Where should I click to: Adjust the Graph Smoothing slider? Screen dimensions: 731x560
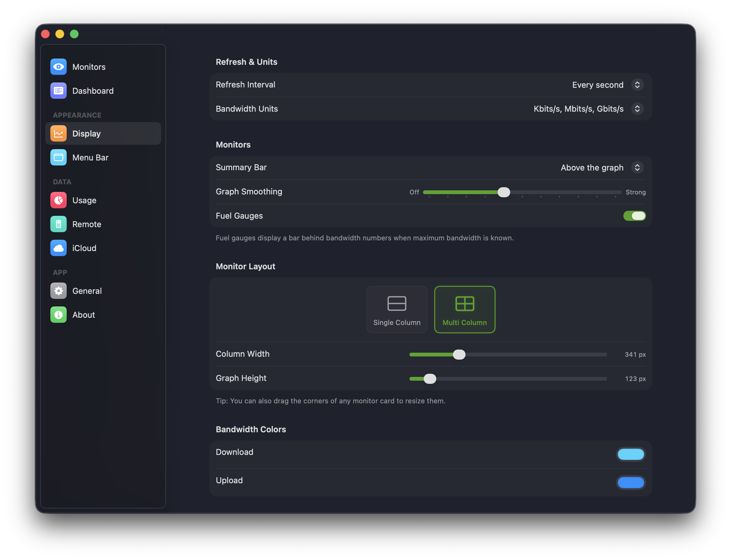tap(504, 192)
